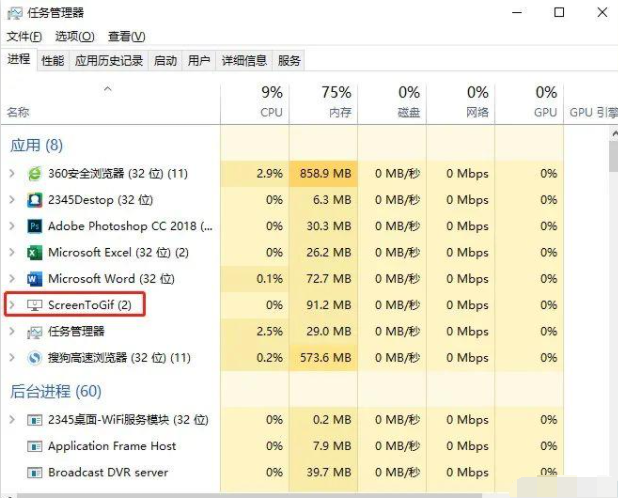Expand 2345桌面-WiFi服务模块 background process

(x=12, y=420)
